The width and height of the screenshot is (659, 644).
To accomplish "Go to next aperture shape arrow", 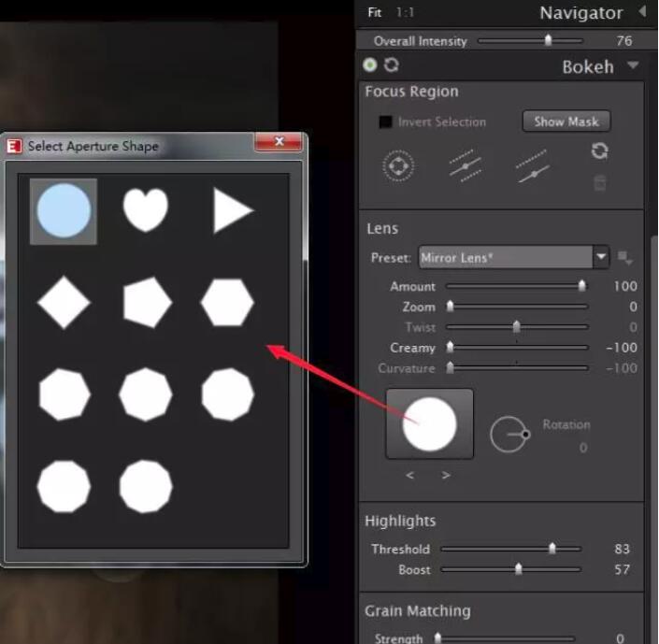I will [446, 475].
